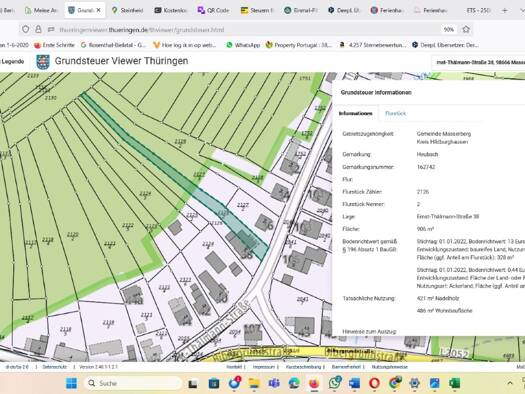Switch to the Steinheid browser tab
Image resolution: width=525 pixels, height=394 pixels.
point(128,11)
